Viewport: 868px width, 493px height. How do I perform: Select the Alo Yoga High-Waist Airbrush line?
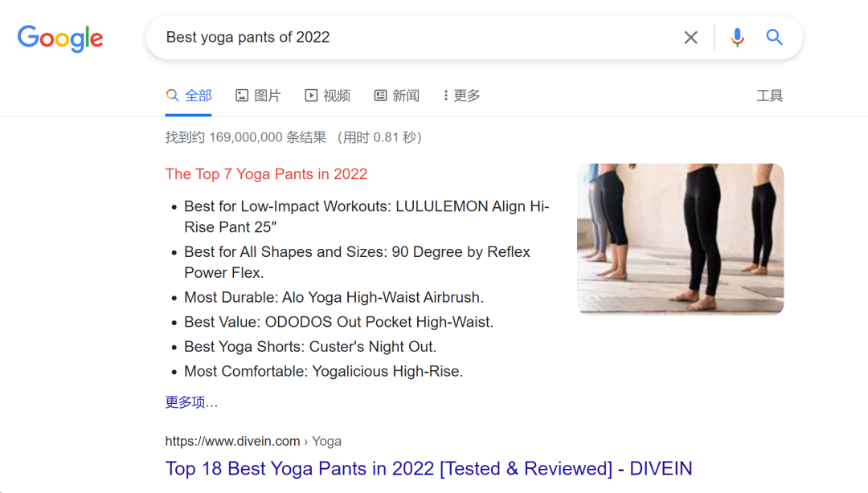pos(334,297)
